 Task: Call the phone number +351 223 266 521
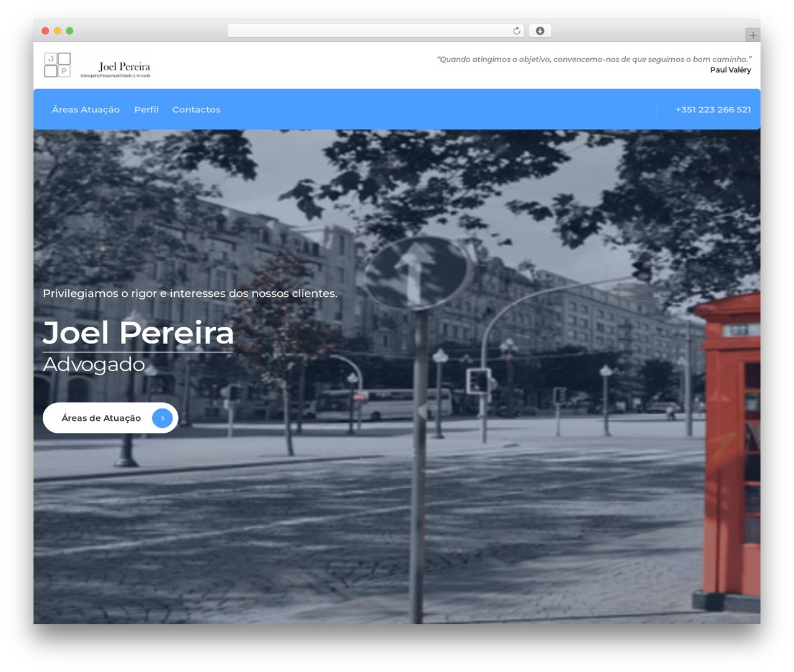(x=713, y=109)
